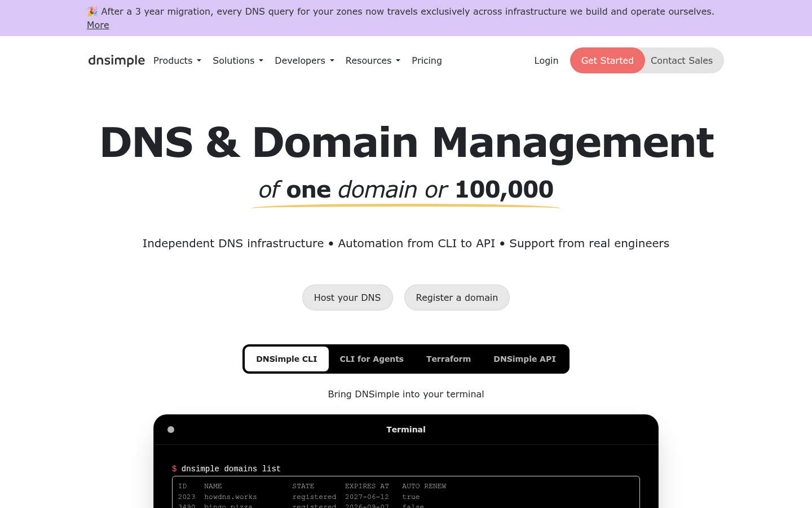Open the Login link
Image resolution: width=812 pixels, height=508 pixels.
tap(546, 60)
